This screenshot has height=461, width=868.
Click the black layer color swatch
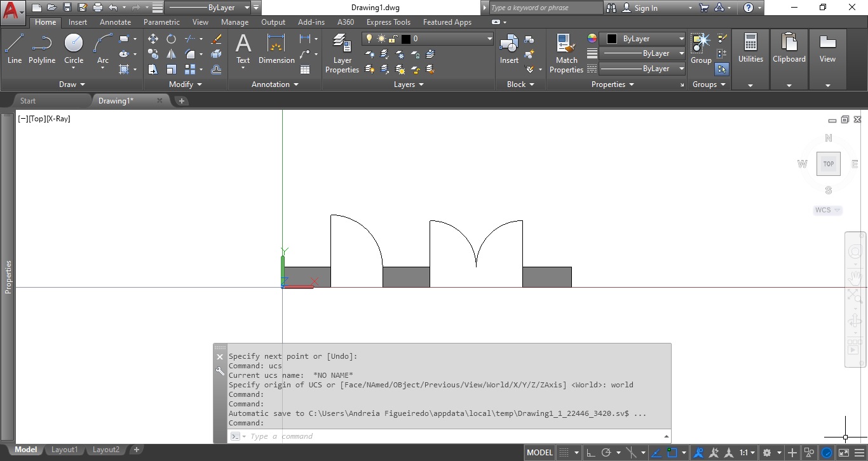[x=406, y=39]
